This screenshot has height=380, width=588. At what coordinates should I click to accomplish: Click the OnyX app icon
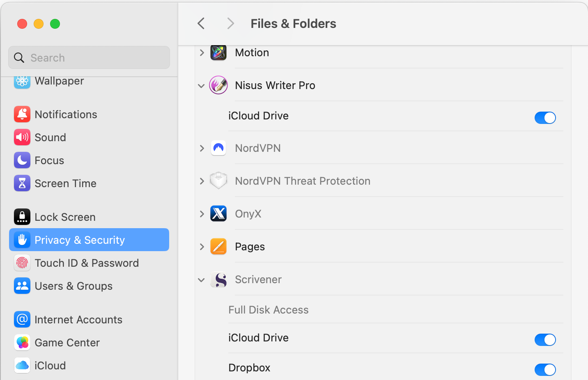tap(218, 214)
